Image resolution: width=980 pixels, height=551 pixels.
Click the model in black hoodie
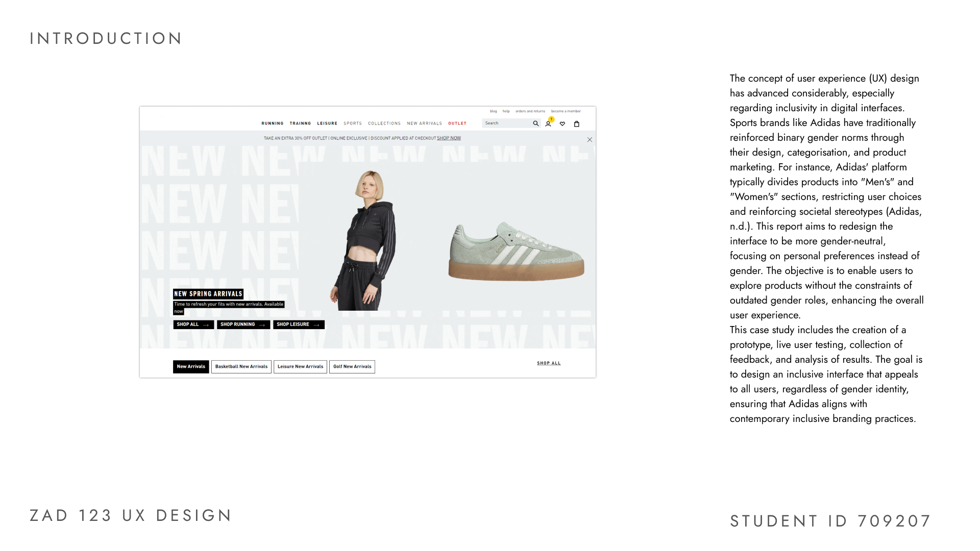[x=362, y=240]
